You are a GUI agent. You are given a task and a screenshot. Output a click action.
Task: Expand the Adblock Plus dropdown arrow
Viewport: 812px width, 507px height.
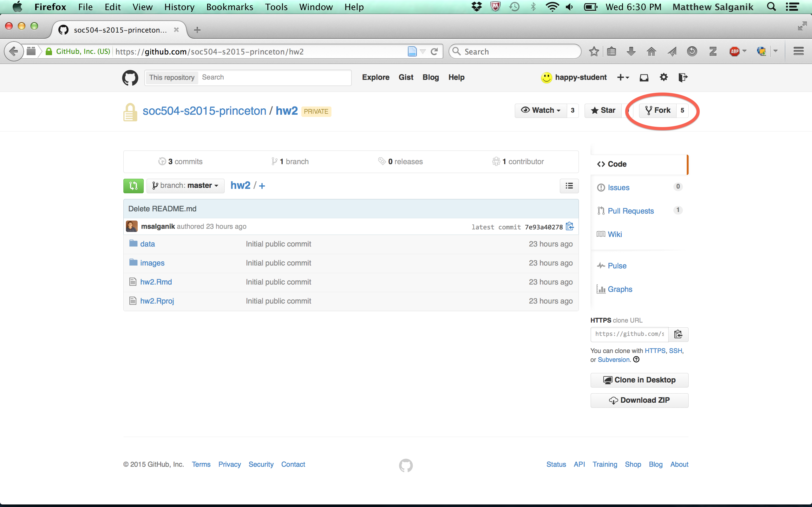click(x=744, y=51)
